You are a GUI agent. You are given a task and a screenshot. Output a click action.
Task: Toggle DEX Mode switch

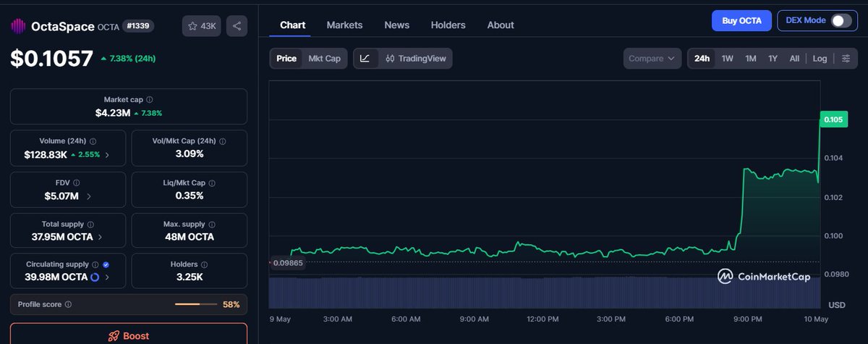(x=841, y=20)
